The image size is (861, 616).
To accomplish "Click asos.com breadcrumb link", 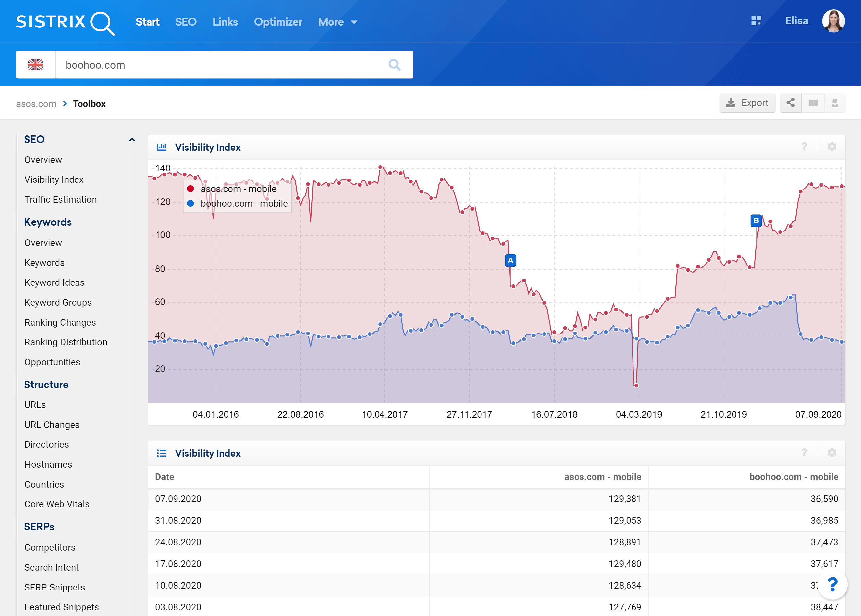I will (x=36, y=104).
